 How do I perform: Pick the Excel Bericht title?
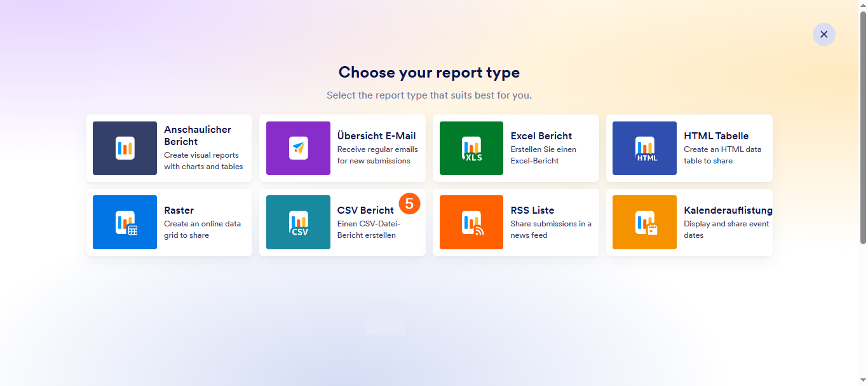541,136
